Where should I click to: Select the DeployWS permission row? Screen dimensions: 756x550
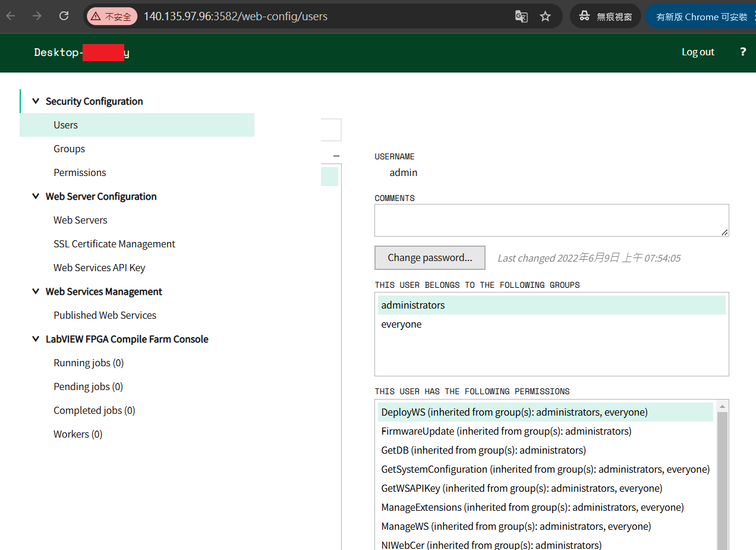[545, 412]
